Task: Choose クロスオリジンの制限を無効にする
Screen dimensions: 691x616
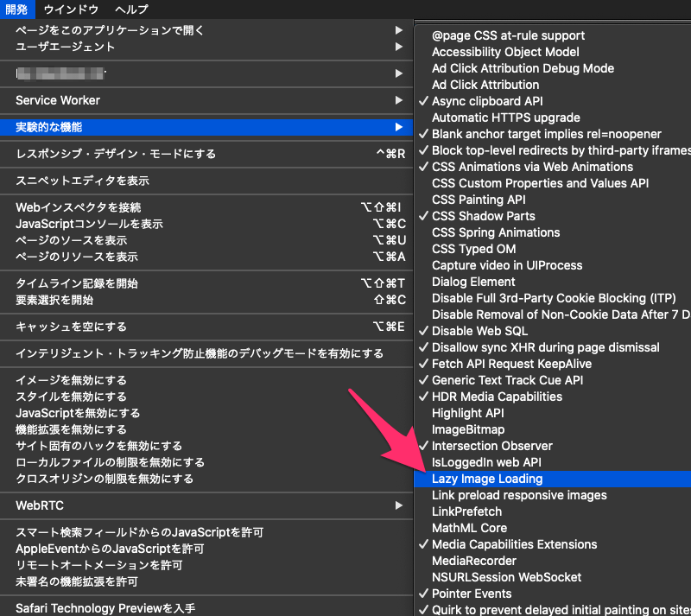Action: 206,479
